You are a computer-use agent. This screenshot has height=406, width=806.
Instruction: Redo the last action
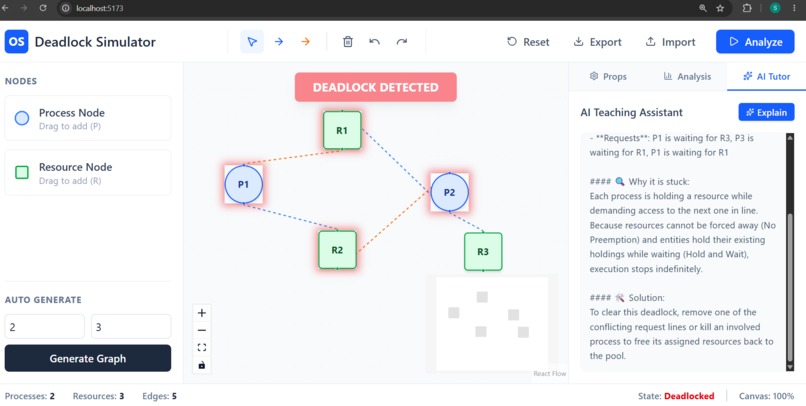pyautogui.click(x=401, y=42)
